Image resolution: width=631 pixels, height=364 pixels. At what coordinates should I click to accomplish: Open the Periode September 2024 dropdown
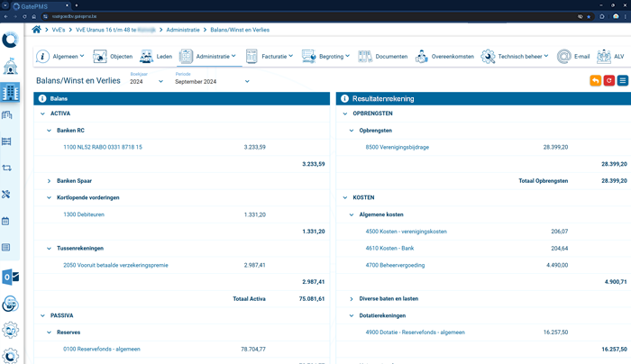211,81
